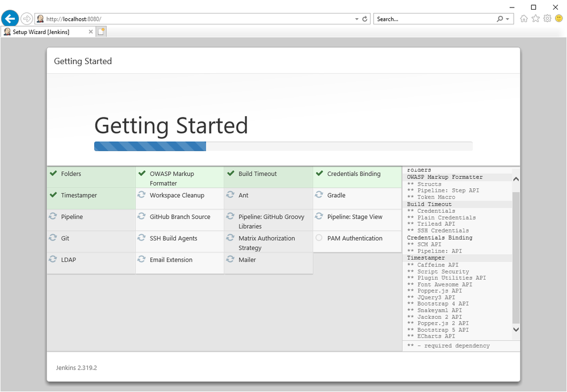Image resolution: width=567 pixels, height=392 pixels.
Task: Minimize the browser window
Action: click(512, 7)
